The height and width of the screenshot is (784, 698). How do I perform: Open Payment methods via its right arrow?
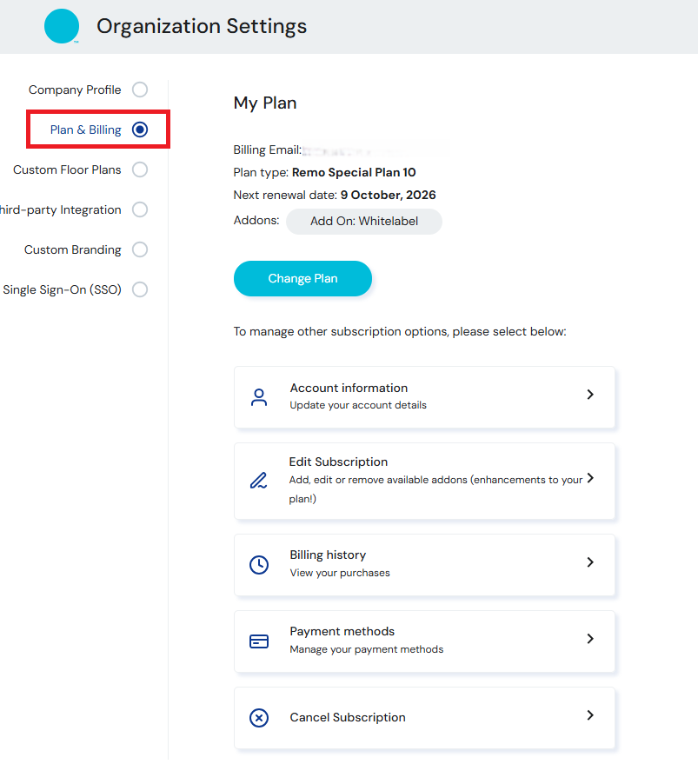(x=590, y=639)
